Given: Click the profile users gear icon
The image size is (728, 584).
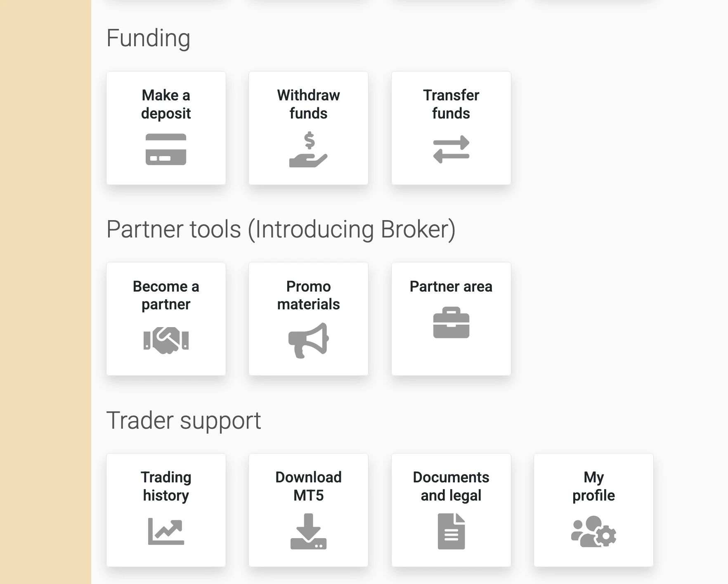Looking at the screenshot, I should tap(593, 531).
